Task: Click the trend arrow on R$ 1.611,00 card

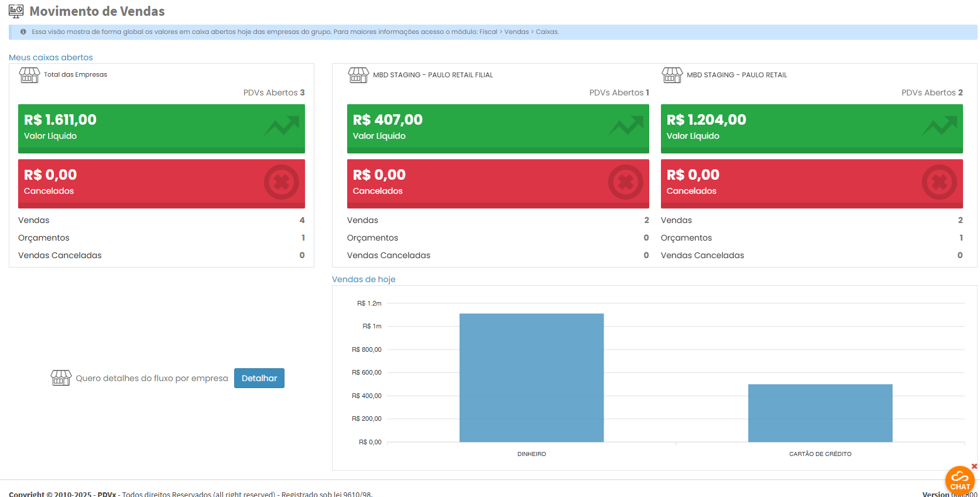Action: (x=282, y=125)
